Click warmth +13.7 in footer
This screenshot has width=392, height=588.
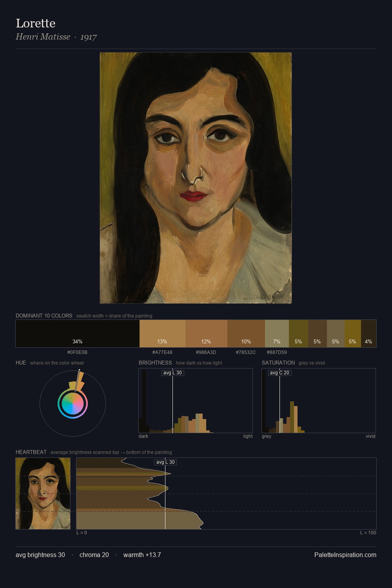[x=142, y=555]
